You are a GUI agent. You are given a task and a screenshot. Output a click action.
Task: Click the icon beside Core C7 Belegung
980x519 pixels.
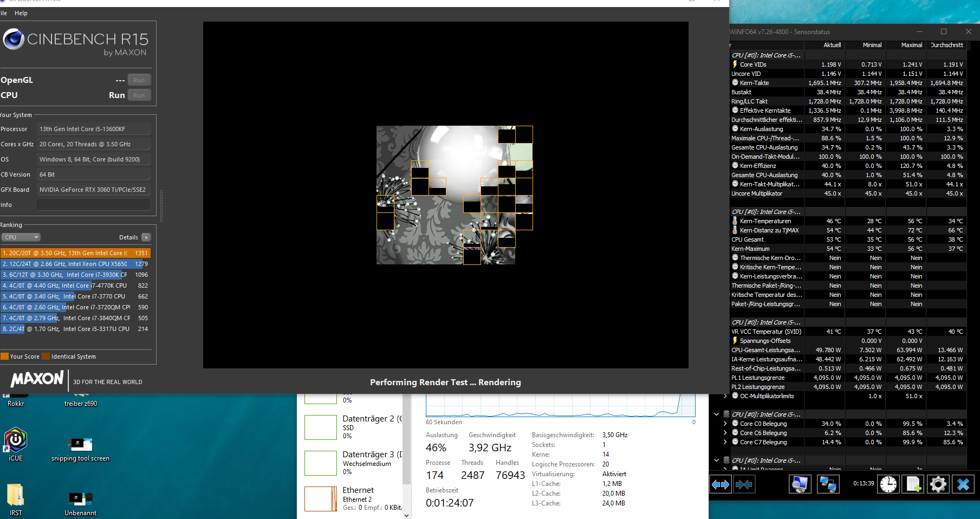pos(735,442)
